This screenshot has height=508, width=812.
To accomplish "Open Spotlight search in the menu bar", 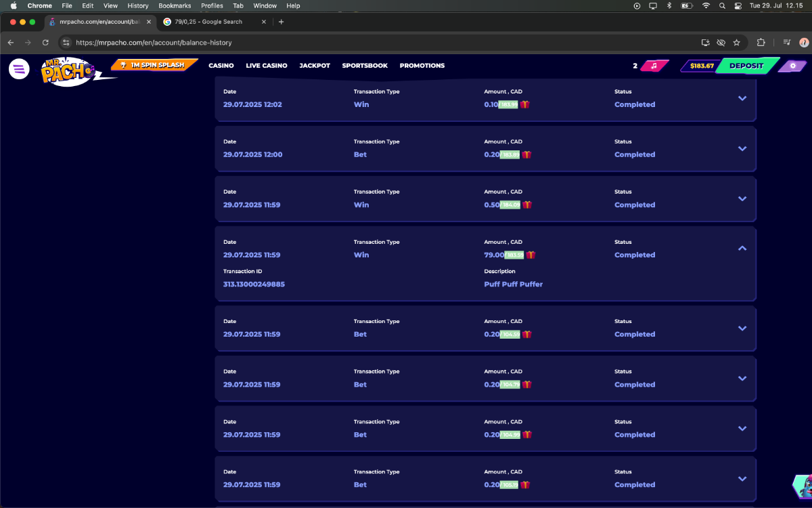I will (x=722, y=5).
